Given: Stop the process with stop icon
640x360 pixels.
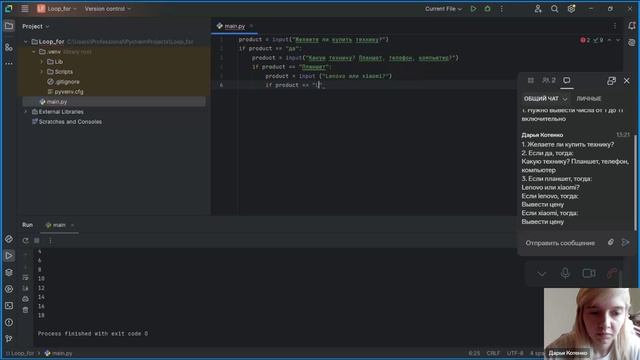Looking at the screenshot, I should click(x=37, y=241).
